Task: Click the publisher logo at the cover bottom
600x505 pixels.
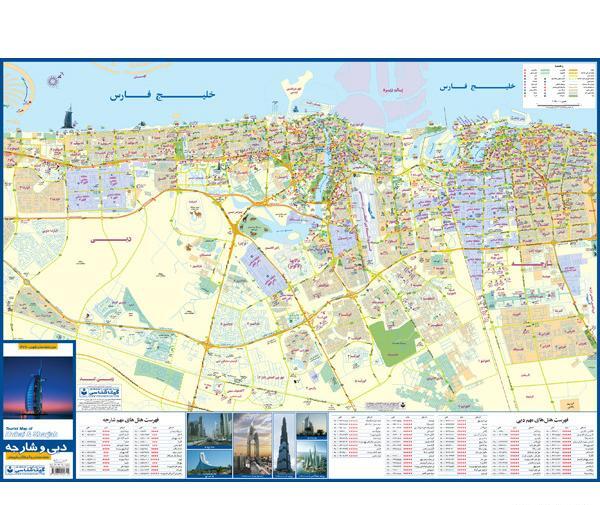Action: (x=26, y=469)
